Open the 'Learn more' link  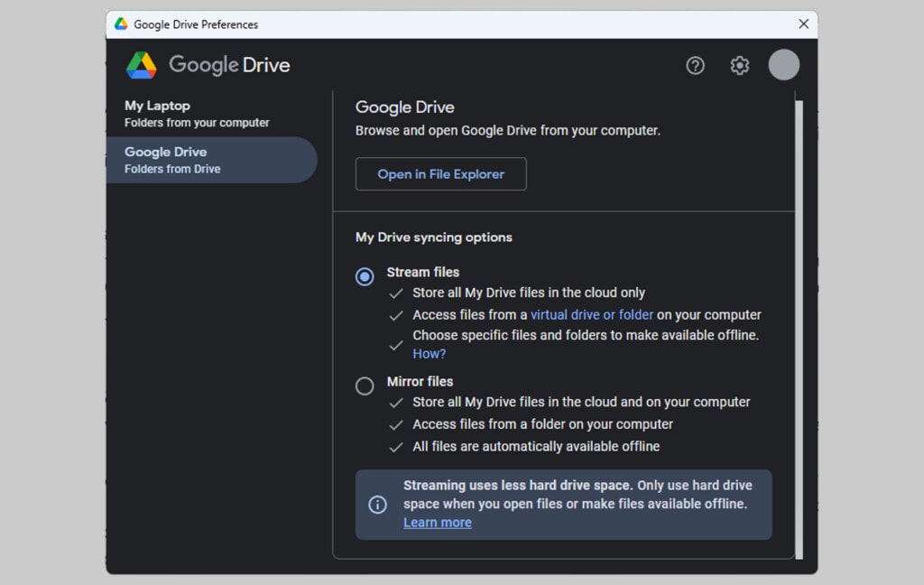click(437, 522)
